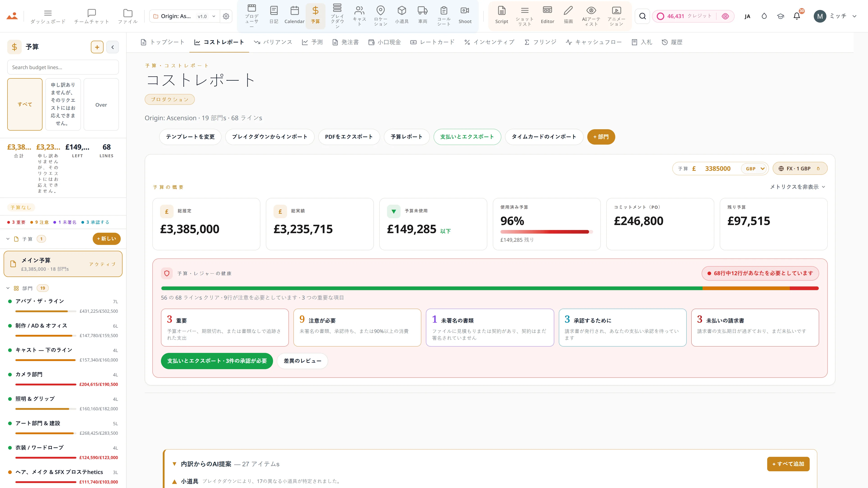Image resolution: width=868 pixels, height=488 pixels.
Task: Open the search magnifier icon
Action: (643, 16)
